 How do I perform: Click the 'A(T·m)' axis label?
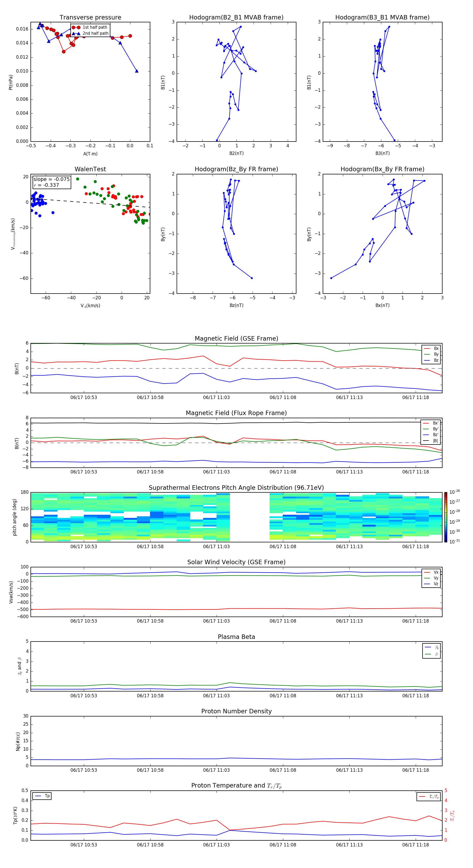pos(90,154)
